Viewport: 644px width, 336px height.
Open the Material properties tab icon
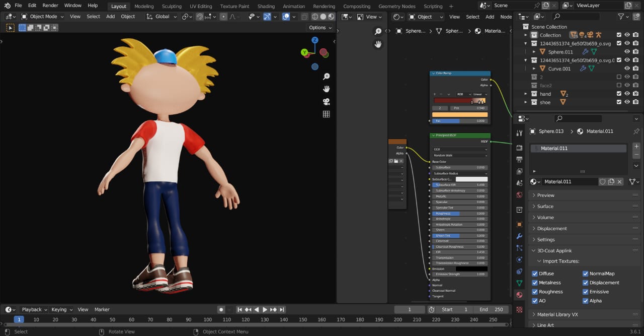coord(519,295)
